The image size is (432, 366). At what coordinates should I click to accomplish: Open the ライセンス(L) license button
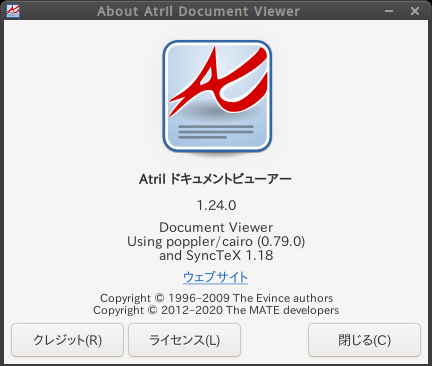point(184,340)
